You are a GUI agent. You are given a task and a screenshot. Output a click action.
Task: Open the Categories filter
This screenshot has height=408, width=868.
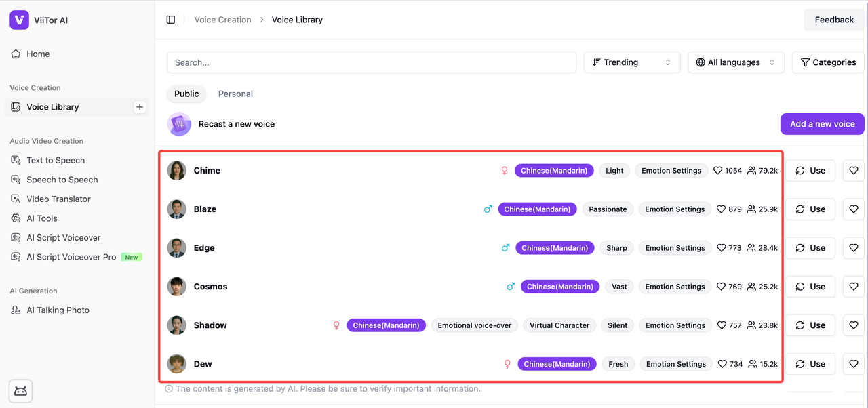point(828,62)
